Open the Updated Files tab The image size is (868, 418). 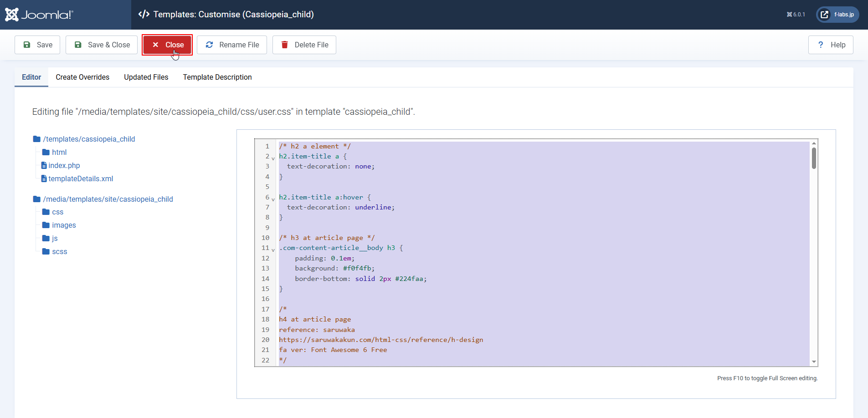146,77
